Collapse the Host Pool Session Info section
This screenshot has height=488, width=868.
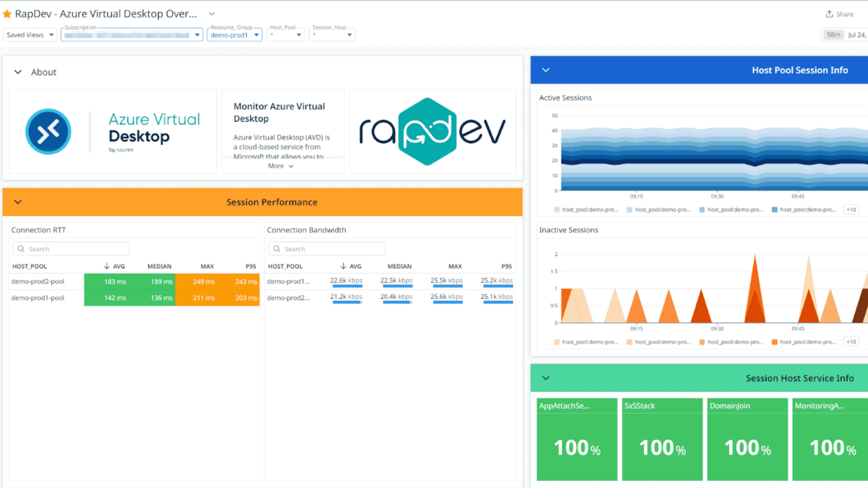coord(546,70)
